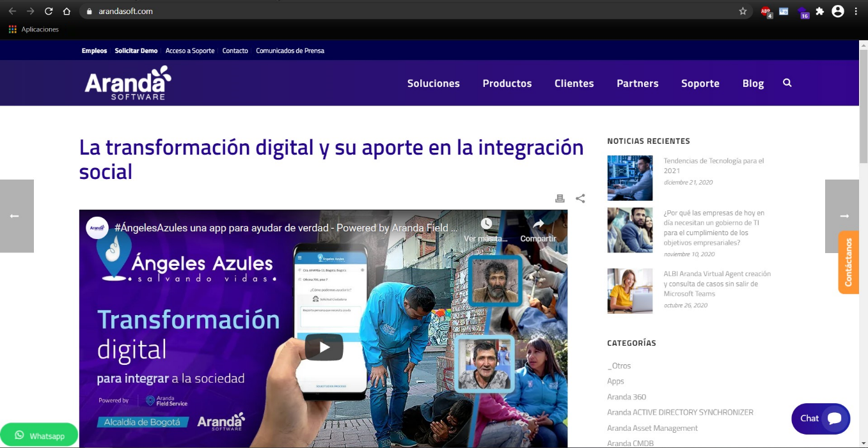Open the Chrome three-dot menu

[x=856, y=12]
